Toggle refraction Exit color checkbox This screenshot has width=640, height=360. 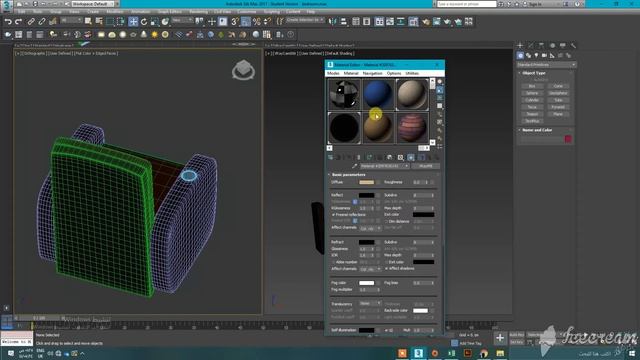tap(386, 262)
